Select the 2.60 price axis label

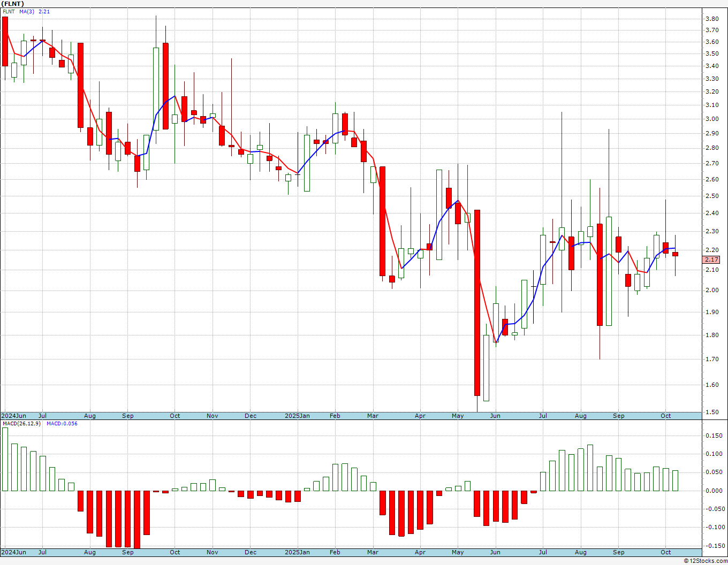point(712,180)
